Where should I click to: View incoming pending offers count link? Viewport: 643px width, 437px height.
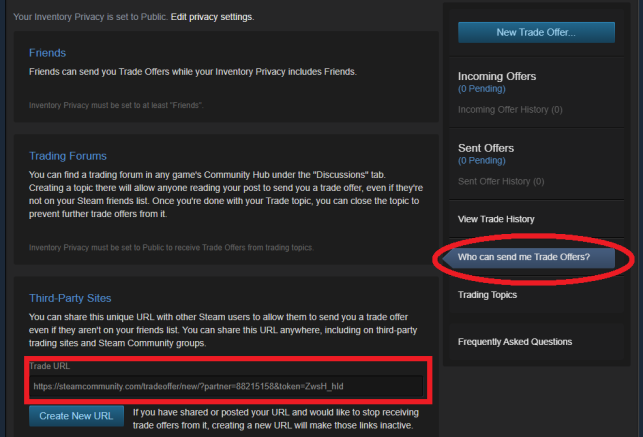pos(481,89)
